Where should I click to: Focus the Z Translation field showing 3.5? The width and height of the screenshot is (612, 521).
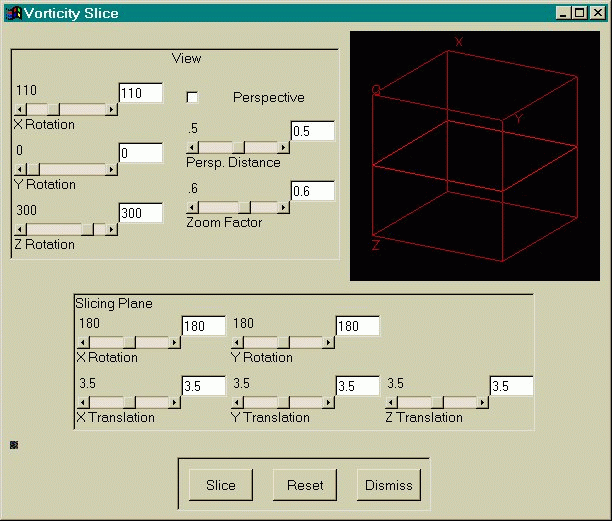tap(512, 386)
